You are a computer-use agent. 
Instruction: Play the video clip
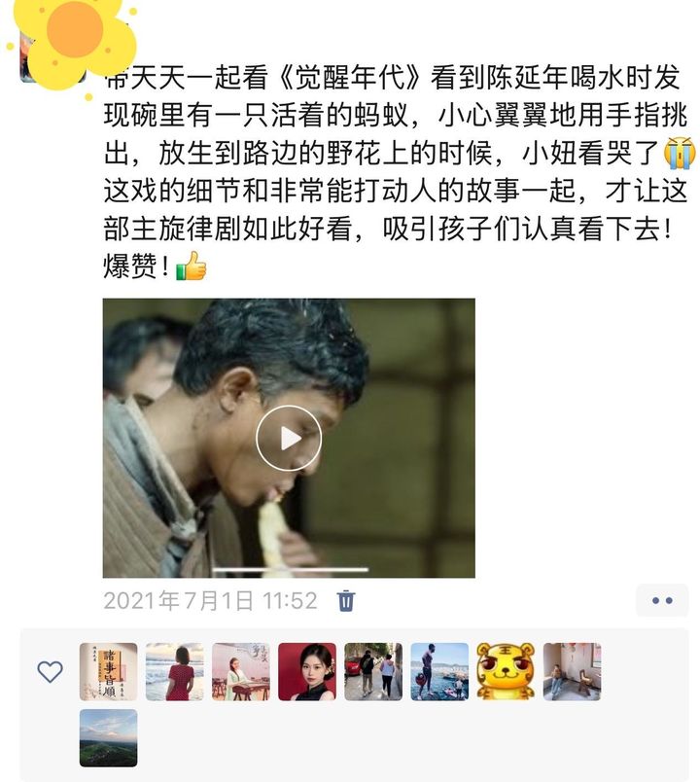pos(289,438)
